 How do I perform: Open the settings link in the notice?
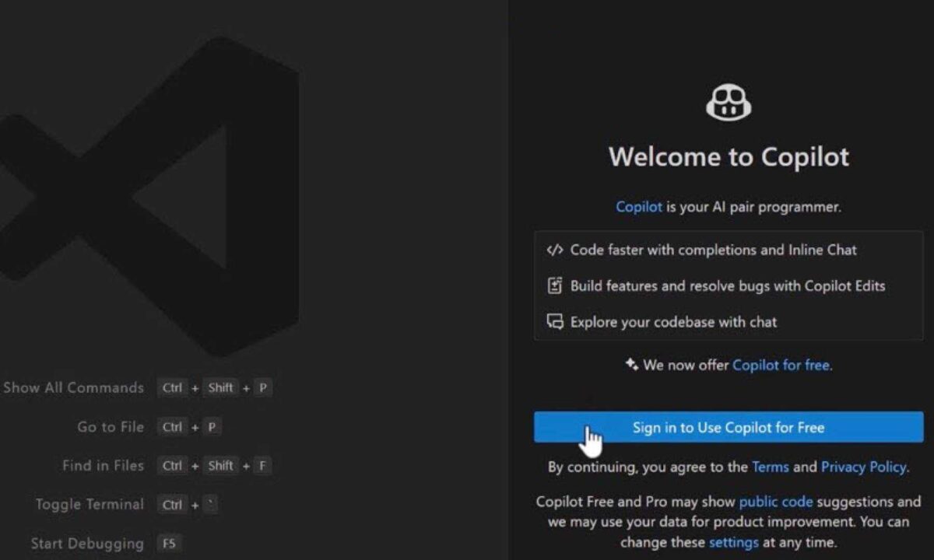pos(733,542)
